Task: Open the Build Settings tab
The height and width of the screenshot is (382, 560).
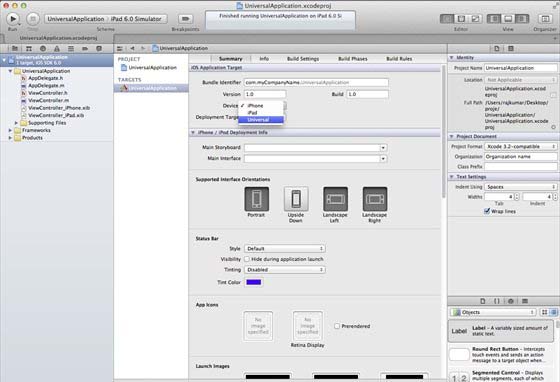Action: pos(303,59)
